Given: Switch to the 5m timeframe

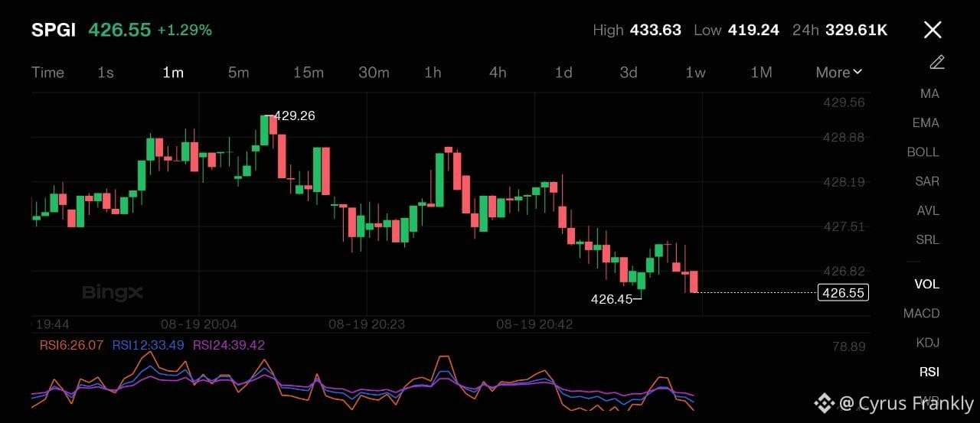Looking at the screenshot, I should click(238, 72).
